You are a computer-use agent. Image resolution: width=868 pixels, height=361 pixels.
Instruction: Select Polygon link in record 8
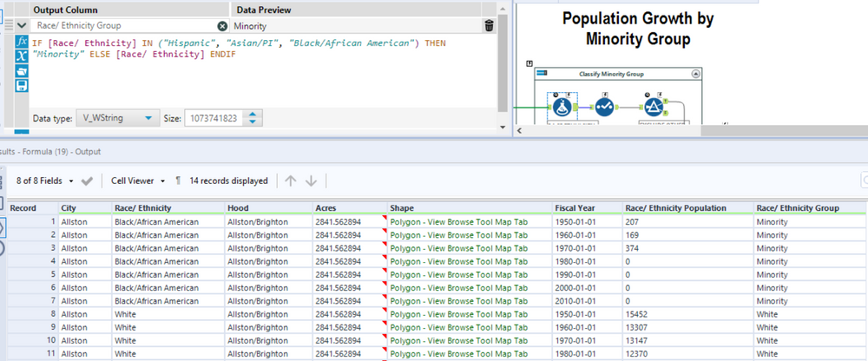pos(459,314)
